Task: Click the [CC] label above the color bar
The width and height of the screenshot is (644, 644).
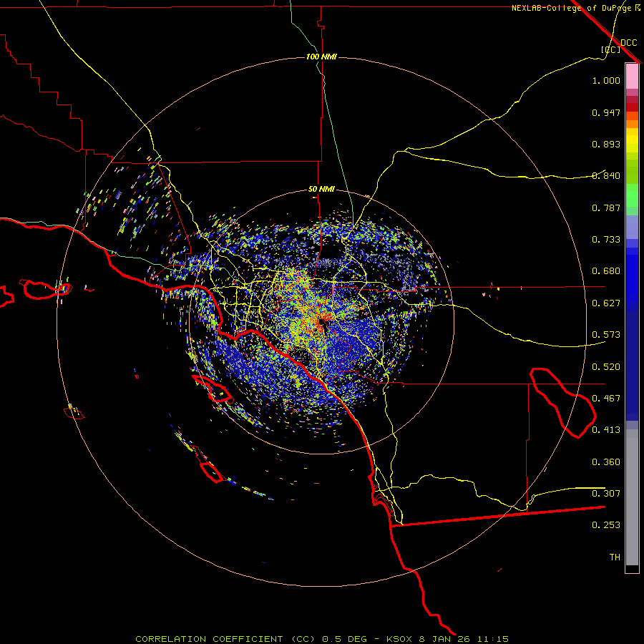Action: 611,49
